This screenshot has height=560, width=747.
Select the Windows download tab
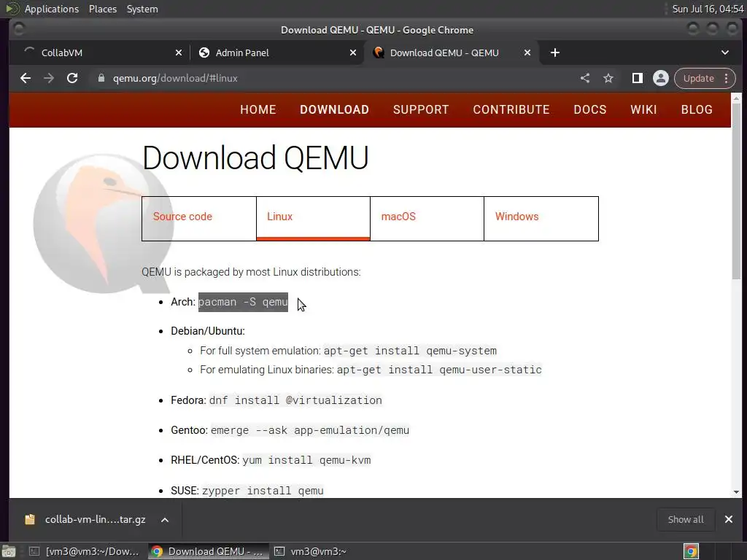click(x=541, y=219)
